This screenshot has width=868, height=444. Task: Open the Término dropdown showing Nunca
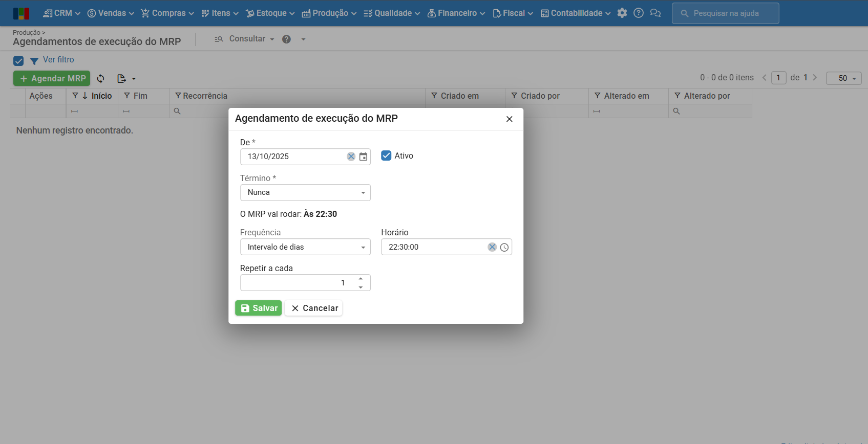coord(305,193)
